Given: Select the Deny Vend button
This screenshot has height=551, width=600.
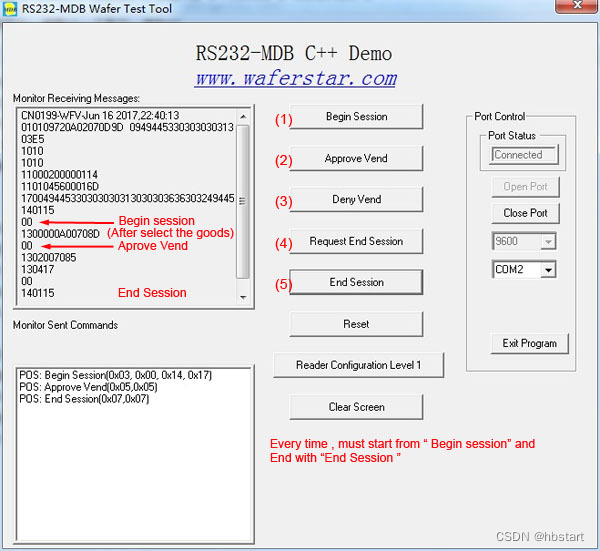Looking at the screenshot, I should (x=356, y=199).
